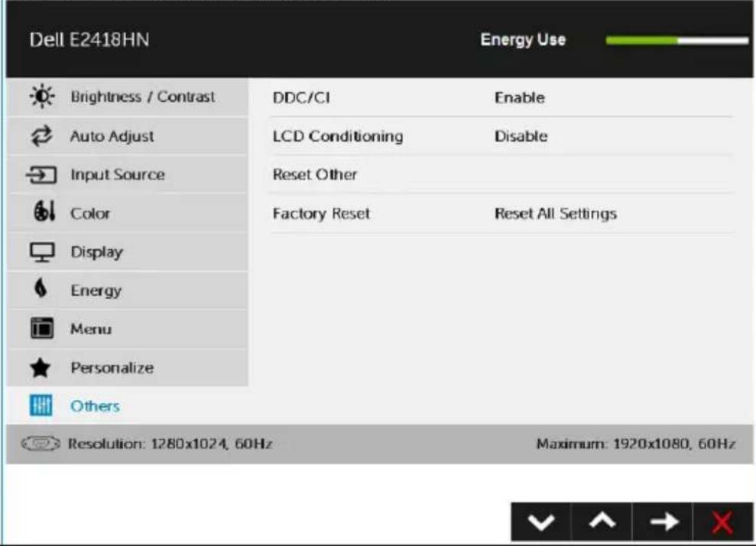Click the Energy leaf icon
The height and width of the screenshot is (546, 756).
click(41, 288)
